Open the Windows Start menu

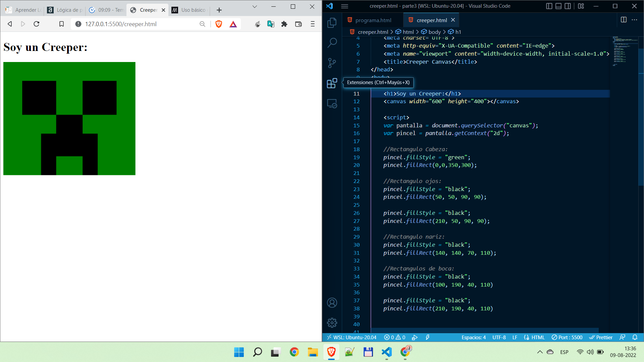click(x=239, y=352)
